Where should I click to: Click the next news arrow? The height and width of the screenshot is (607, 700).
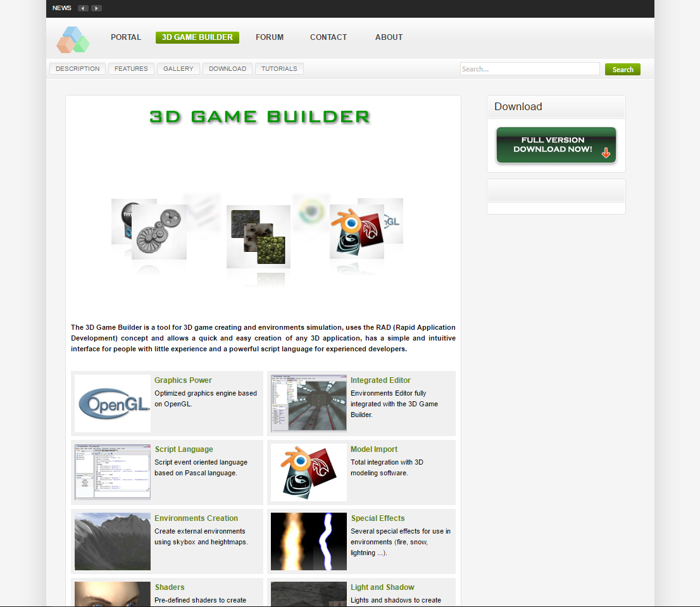[96, 8]
